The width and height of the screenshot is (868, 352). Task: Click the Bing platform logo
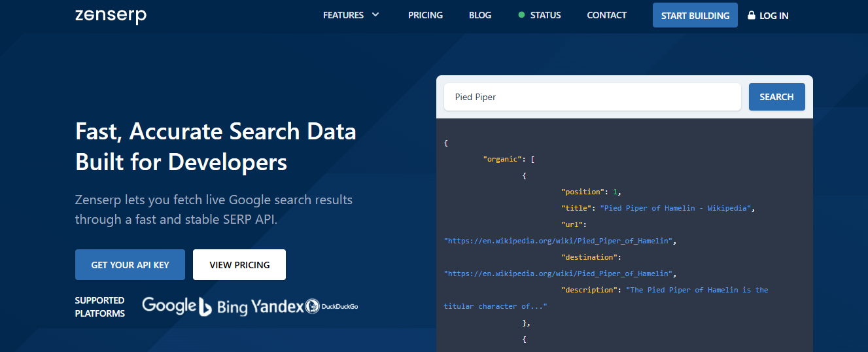(223, 306)
